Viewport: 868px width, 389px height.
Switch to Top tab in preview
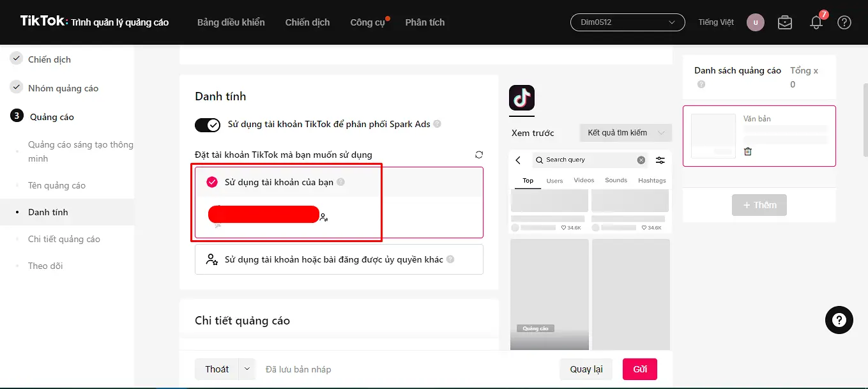(528, 181)
